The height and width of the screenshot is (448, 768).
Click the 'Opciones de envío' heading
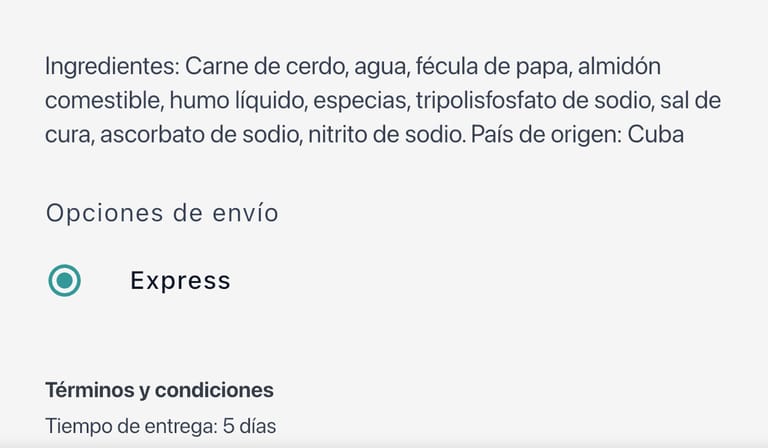coord(162,213)
